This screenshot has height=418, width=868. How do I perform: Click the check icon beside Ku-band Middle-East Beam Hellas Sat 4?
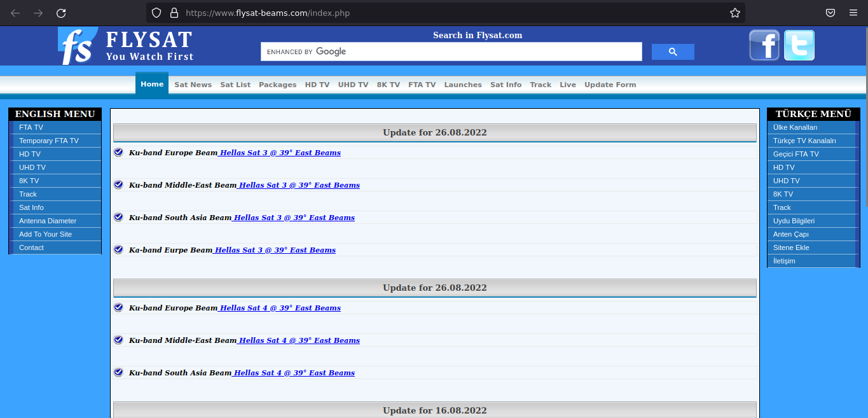click(x=118, y=340)
